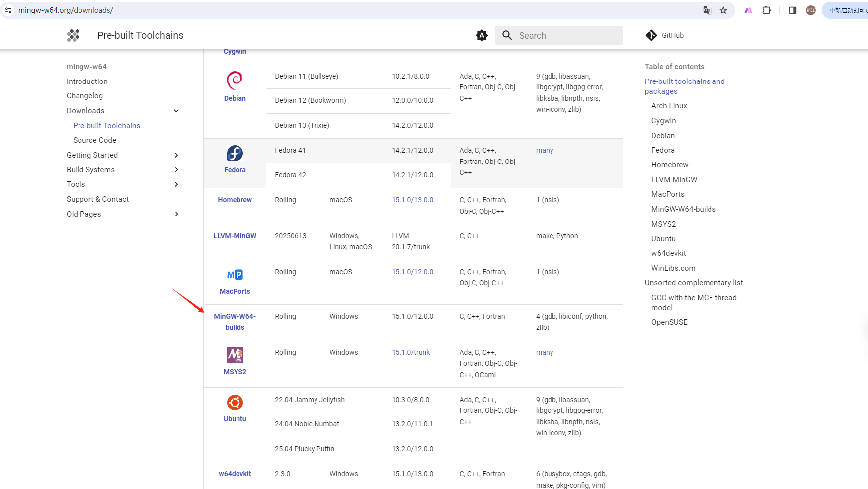Click the mingw-w64 site logo

(74, 35)
